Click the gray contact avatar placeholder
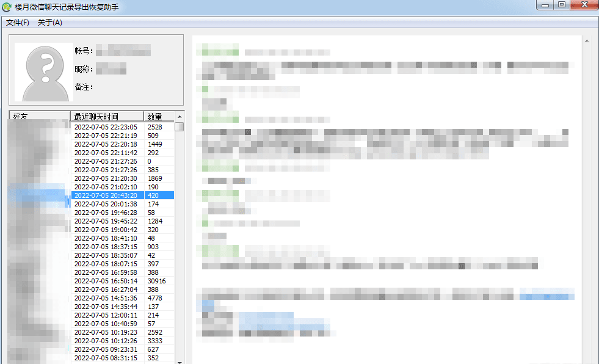Image resolution: width=599 pixels, height=364 pixels. 44,71
